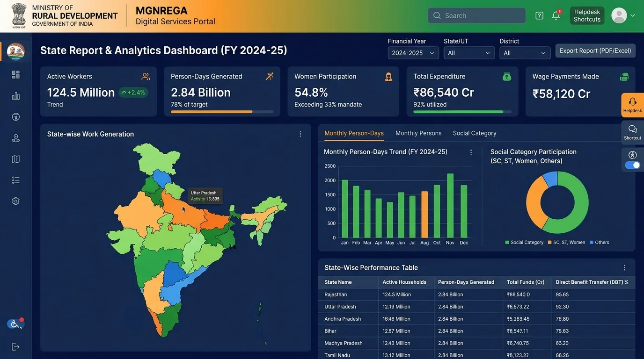
Task: Click the 12.43 Million households cell
Action: (x=396, y=343)
